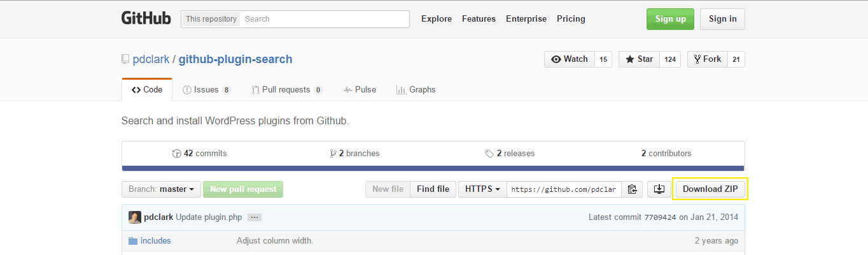Click pdclark author name in commit bar
The image size is (868, 255).
coord(158,217)
